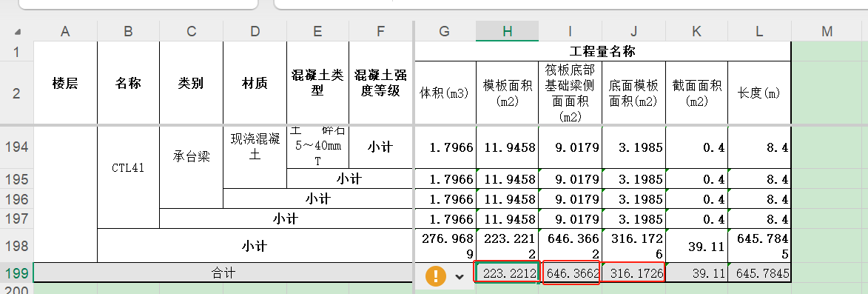
Task: Click the 楼层 header cell
Action: click(x=65, y=83)
